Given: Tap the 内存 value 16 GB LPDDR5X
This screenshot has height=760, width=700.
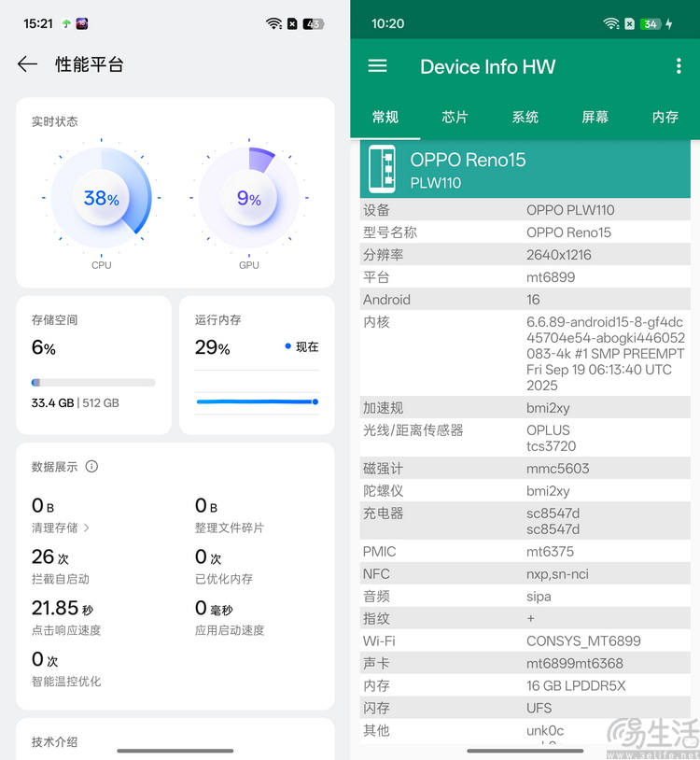Looking at the screenshot, I should [x=576, y=685].
